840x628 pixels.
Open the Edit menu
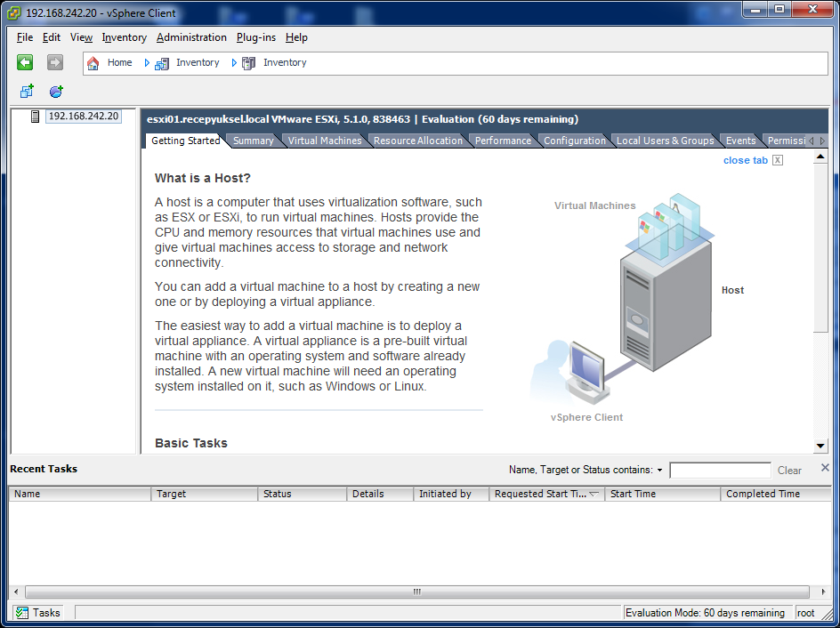(x=52, y=37)
